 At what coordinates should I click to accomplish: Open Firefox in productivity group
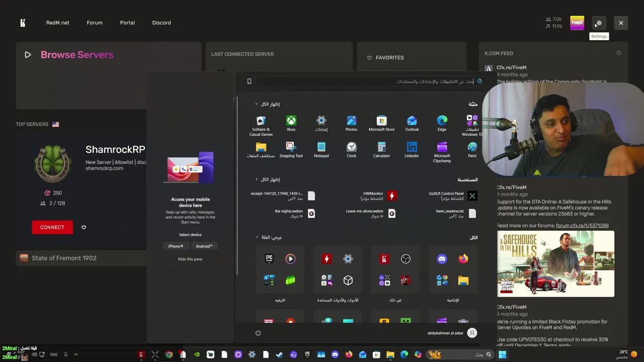tap(463, 259)
